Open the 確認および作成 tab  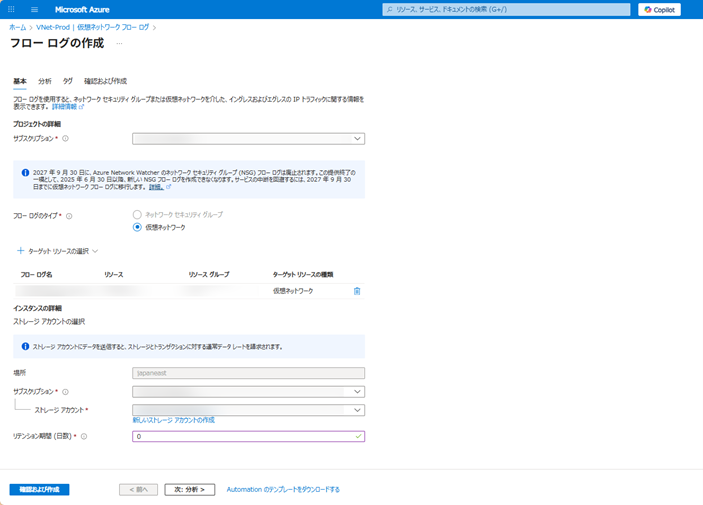pyautogui.click(x=105, y=81)
